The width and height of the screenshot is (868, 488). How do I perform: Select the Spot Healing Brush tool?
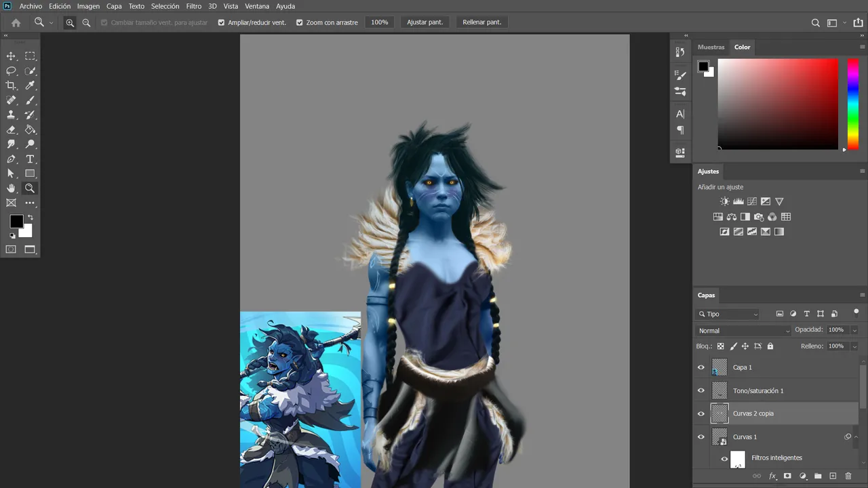click(11, 100)
